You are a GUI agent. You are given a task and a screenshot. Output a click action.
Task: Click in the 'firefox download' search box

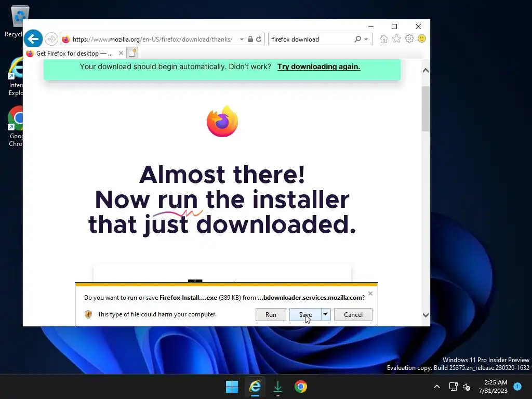[x=312, y=39]
